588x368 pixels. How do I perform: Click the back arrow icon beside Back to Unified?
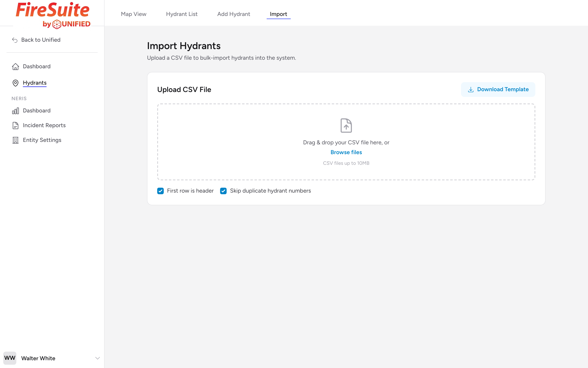(15, 40)
